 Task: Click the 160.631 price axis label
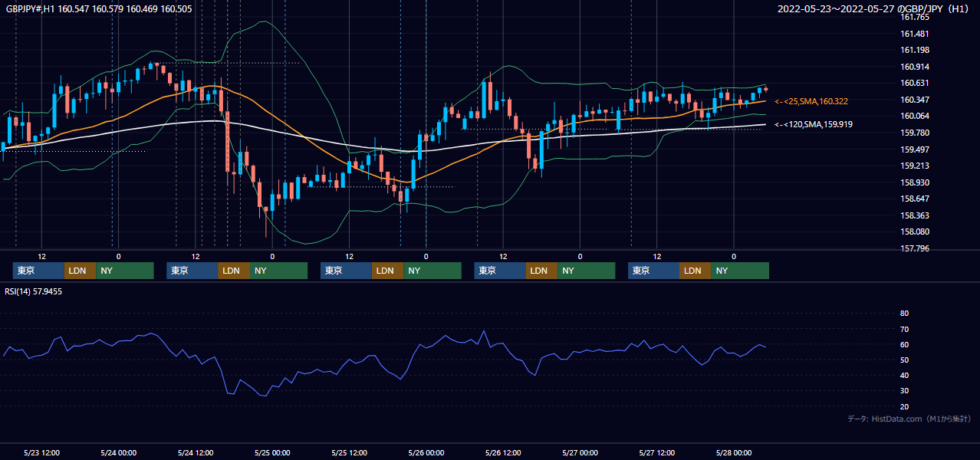(x=915, y=84)
